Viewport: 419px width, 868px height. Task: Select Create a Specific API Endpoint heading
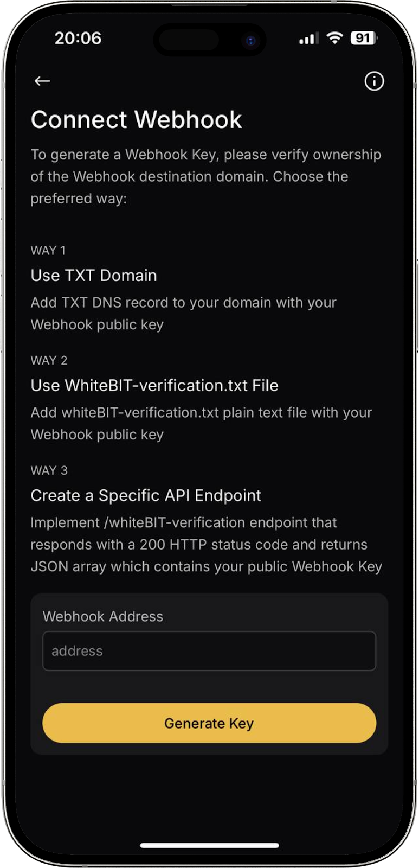coord(146,496)
